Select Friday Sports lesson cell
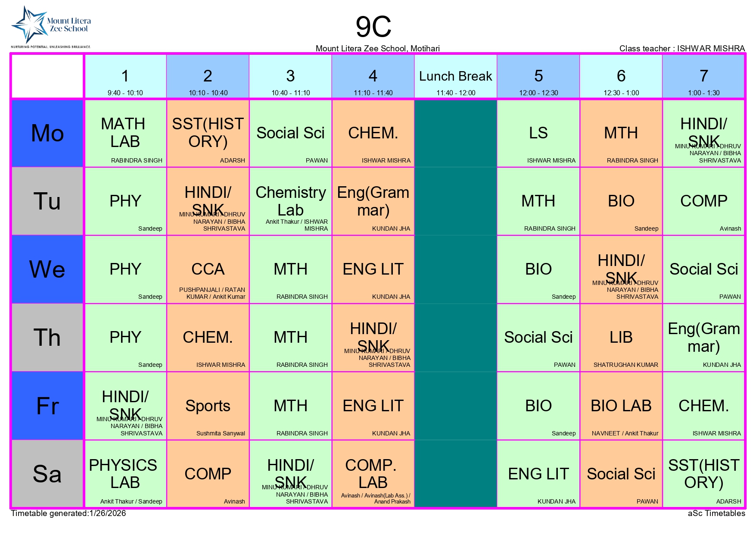This screenshot has width=756, height=535. click(x=208, y=406)
